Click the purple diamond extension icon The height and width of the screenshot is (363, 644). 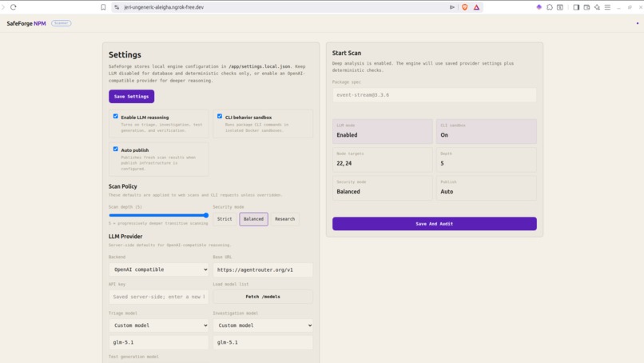[x=539, y=7]
